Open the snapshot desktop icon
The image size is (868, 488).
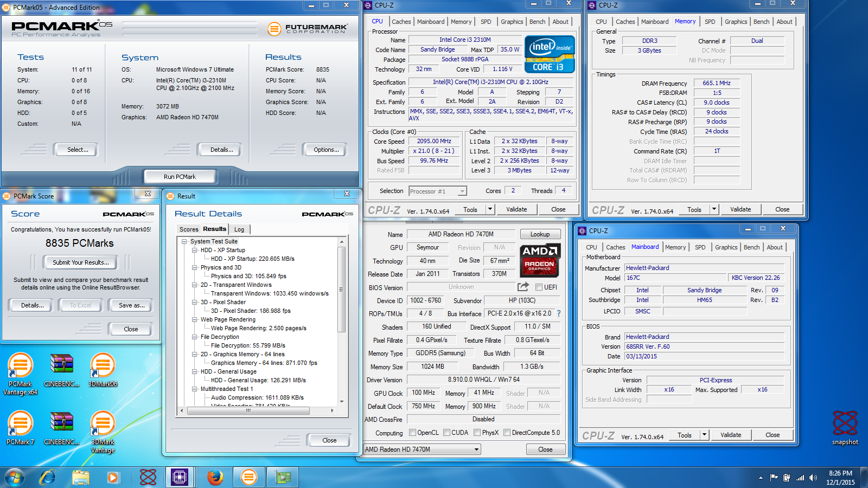[x=845, y=428]
